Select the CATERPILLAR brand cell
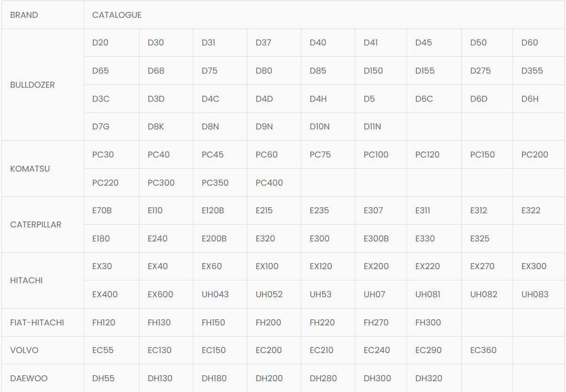Viewport: 566px width, 392px height. (x=43, y=225)
